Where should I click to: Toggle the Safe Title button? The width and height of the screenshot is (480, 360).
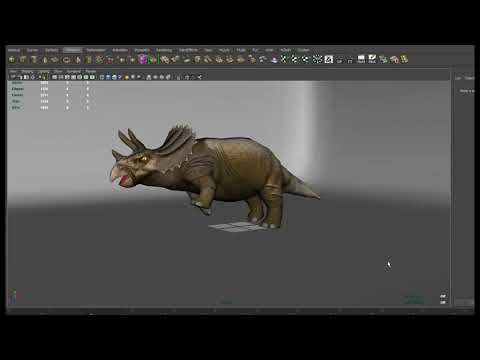(92, 77)
